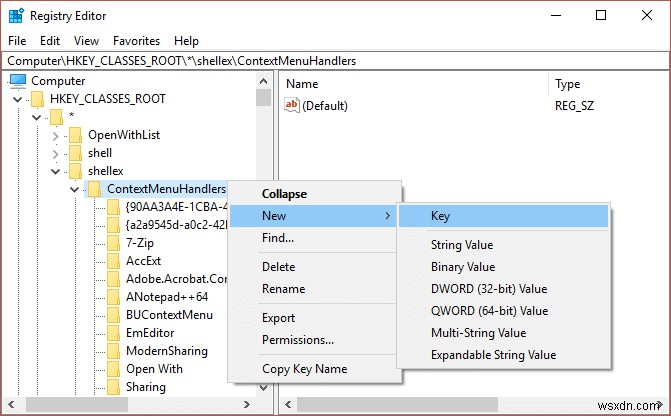This screenshot has height=416, width=671.
Task: Click the tree pane scroll down arrow
Action: (264, 388)
